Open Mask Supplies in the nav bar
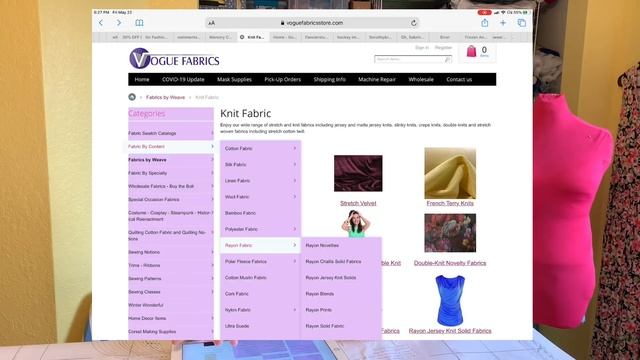This screenshot has width=640, height=360. [234, 80]
